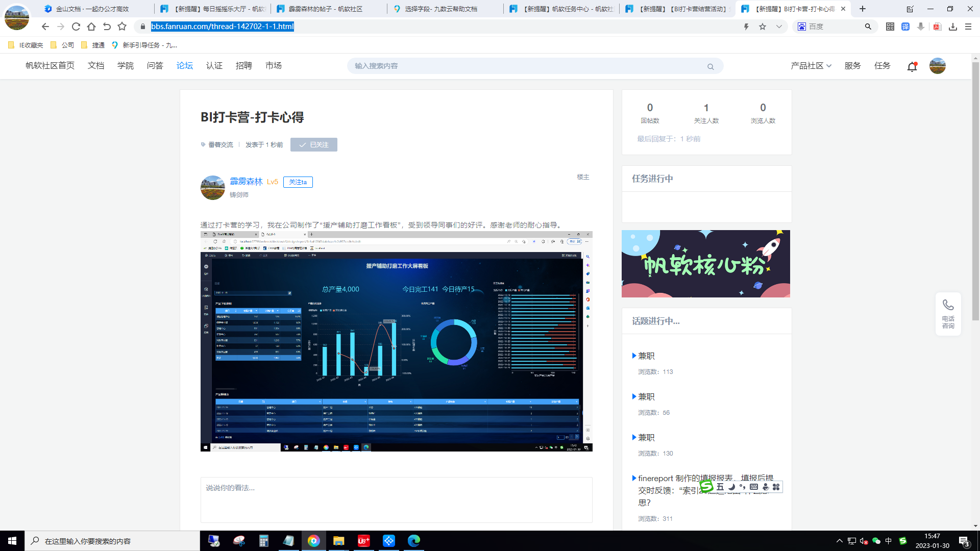Screen dimensions: 980x551
Task: Toggle the 已关注 follow button
Action: 313,145
